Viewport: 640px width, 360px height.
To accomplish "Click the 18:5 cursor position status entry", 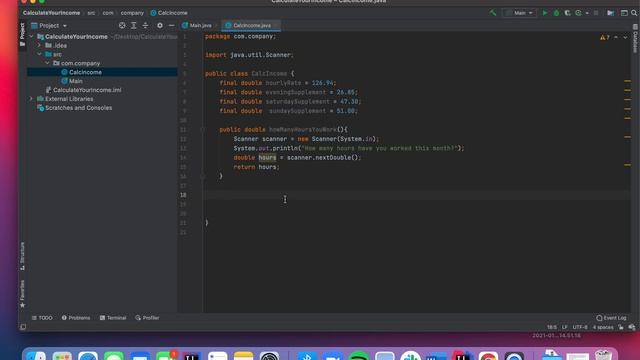I will [x=551, y=327].
